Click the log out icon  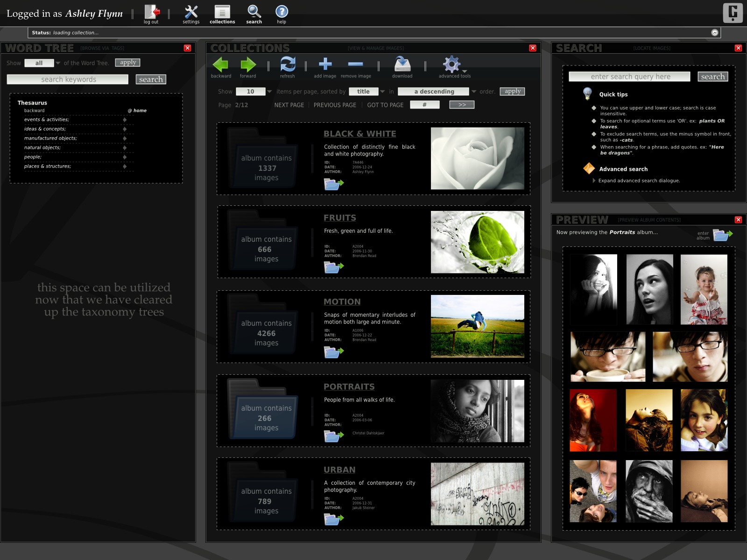tap(152, 12)
